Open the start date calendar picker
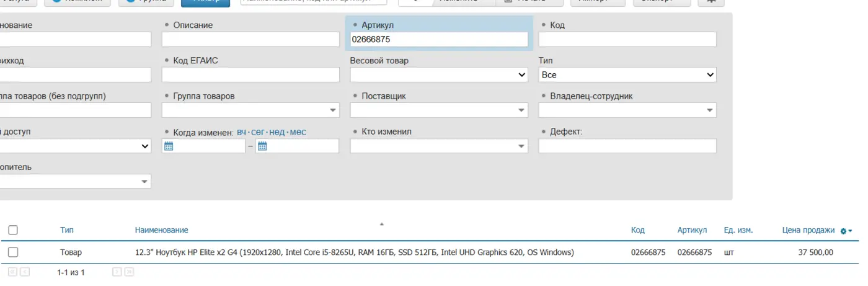 point(168,146)
